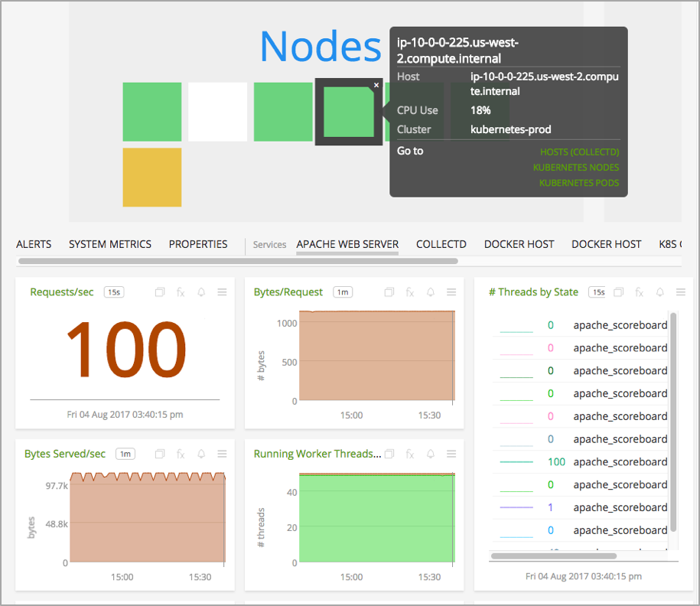The image size is (700, 606).
Task: Click copy icon on Running Worker Threads chart
Action: click(389, 454)
